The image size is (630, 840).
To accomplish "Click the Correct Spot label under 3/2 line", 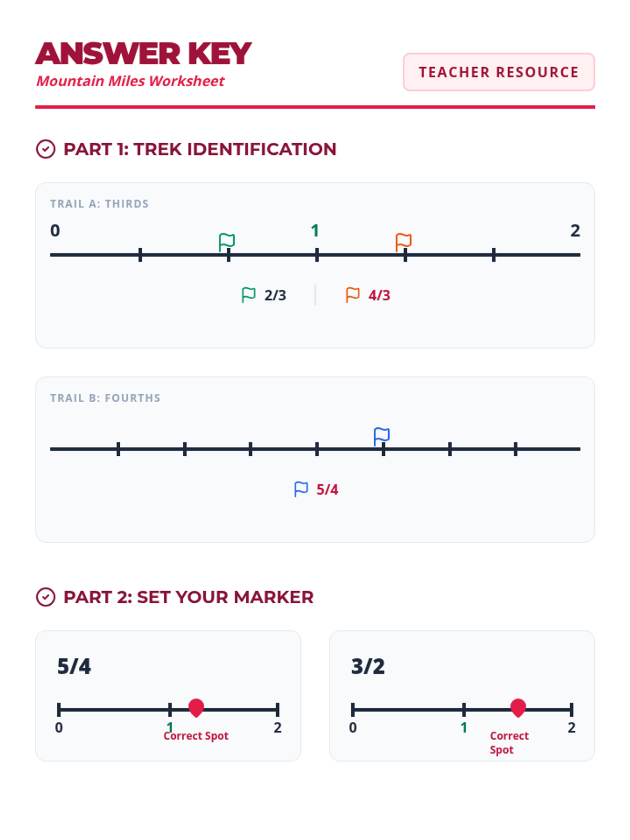I will point(509,742).
